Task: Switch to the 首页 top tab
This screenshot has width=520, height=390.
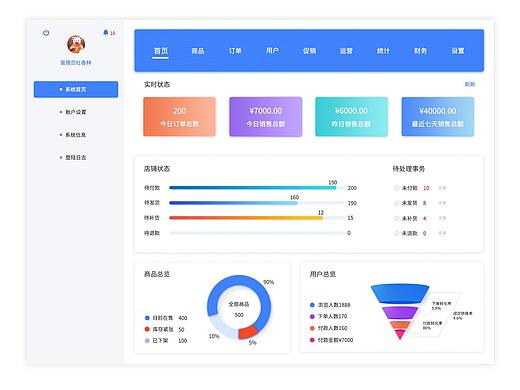Action: coord(161,51)
